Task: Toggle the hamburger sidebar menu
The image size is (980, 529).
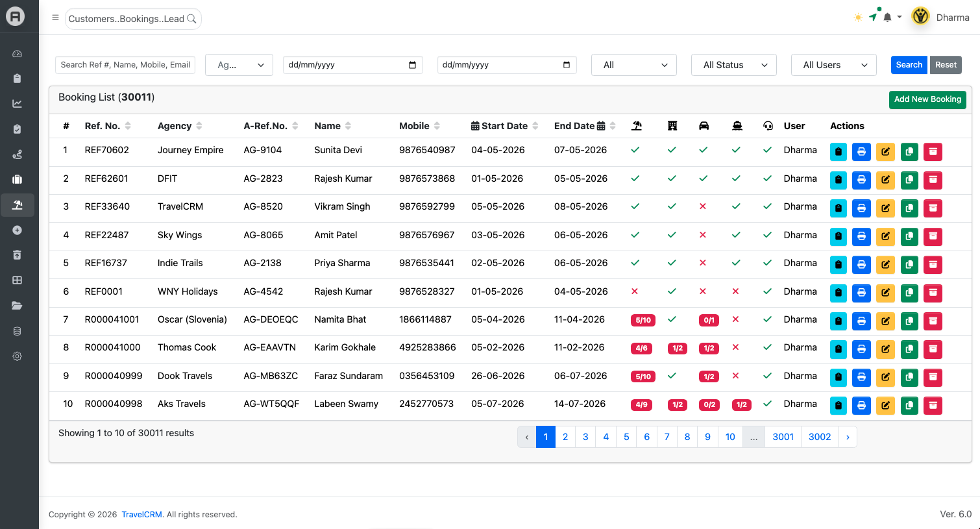Action: pyautogui.click(x=55, y=18)
